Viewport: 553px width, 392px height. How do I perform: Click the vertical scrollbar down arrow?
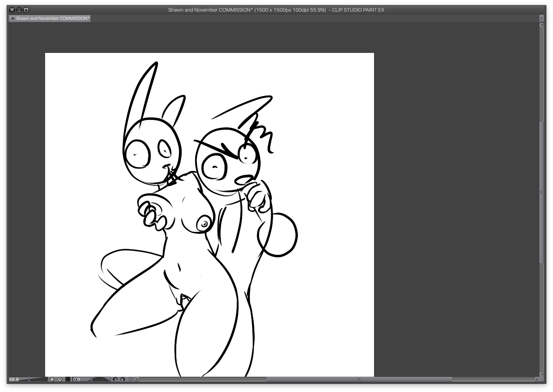coord(542,374)
